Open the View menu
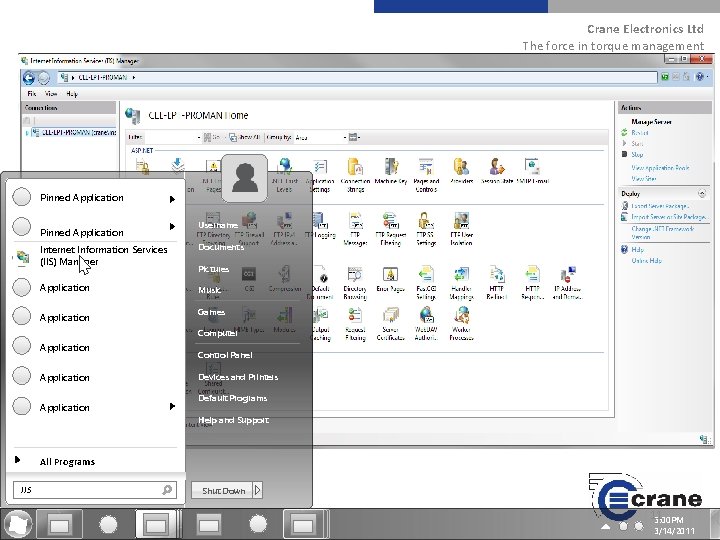720x540 pixels. pos(51,94)
